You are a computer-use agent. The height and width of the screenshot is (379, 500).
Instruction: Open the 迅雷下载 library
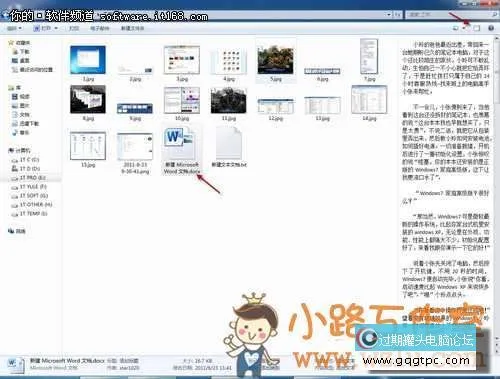[x=25, y=124]
